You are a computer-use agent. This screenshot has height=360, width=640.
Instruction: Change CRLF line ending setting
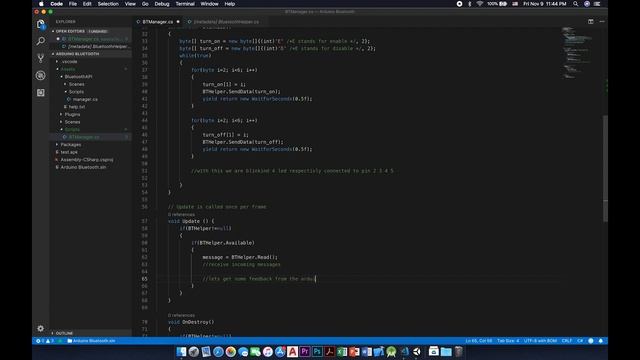pyautogui.click(x=567, y=340)
